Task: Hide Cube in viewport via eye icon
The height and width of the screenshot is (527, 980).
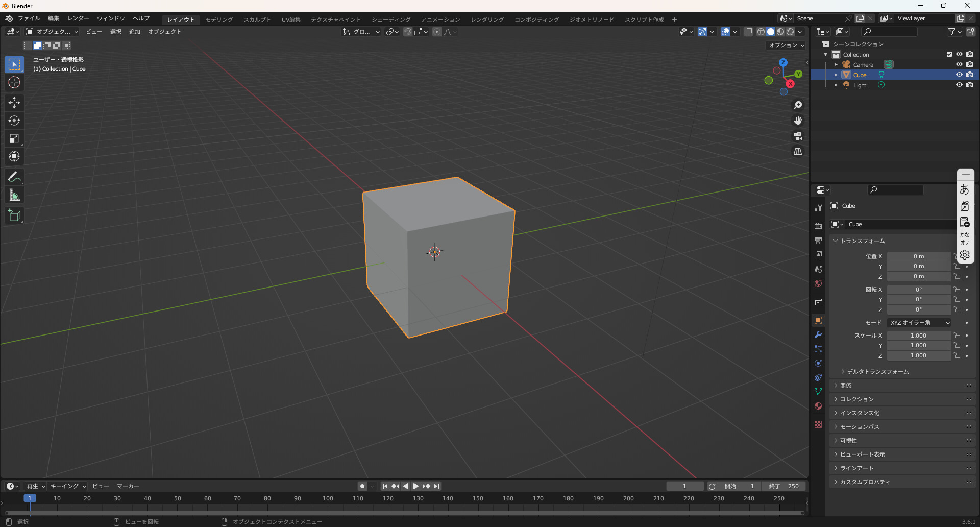Action: click(x=959, y=75)
